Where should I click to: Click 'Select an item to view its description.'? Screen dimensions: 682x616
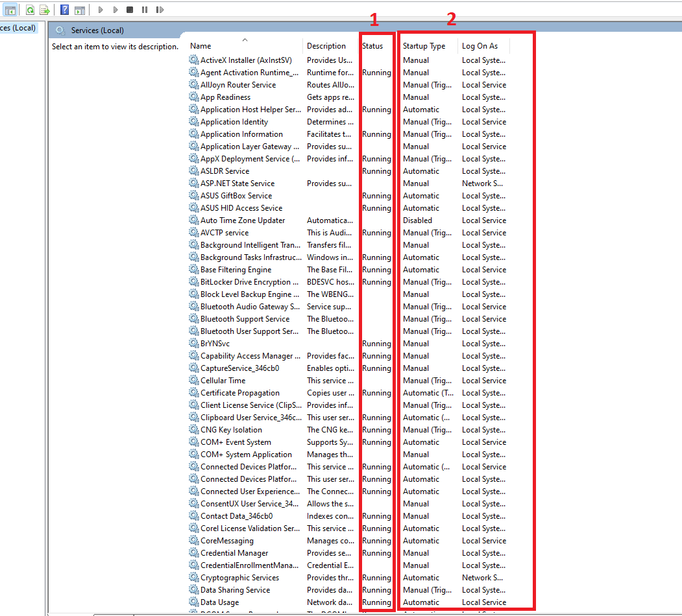pyautogui.click(x=116, y=47)
